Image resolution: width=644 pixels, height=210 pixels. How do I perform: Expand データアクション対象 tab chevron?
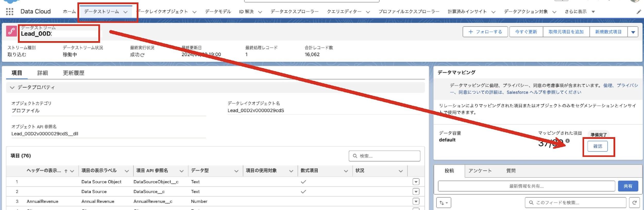tap(554, 12)
